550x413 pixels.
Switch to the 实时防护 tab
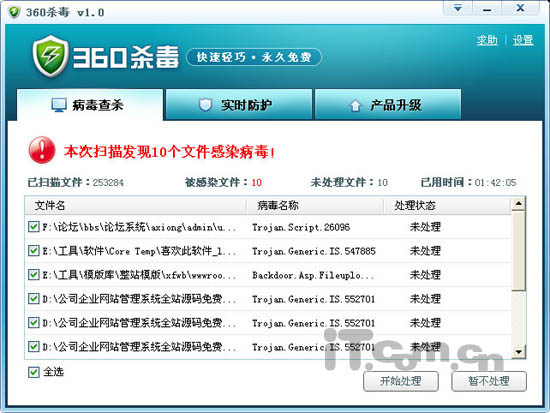[239, 105]
